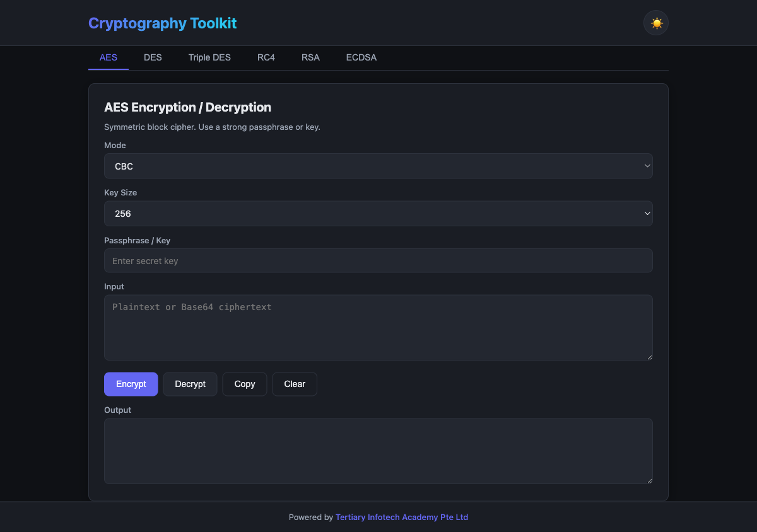This screenshot has height=532, width=757.
Task: Click into the Output text area
Action: [378, 451]
